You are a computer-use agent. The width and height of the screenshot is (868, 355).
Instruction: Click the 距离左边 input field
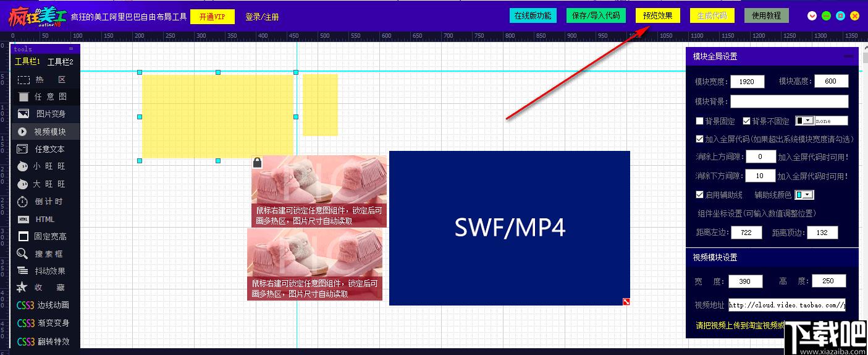click(x=747, y=233)
